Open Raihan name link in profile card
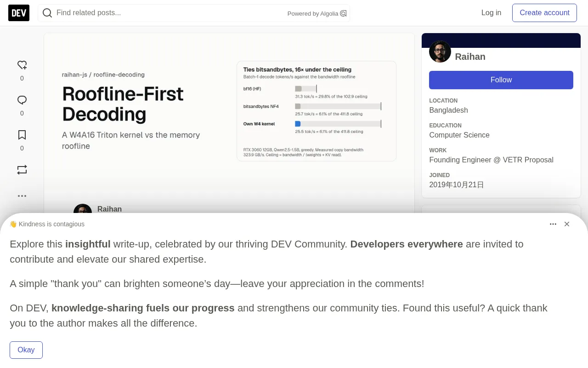588x368 pixels. tap(470, 57)
